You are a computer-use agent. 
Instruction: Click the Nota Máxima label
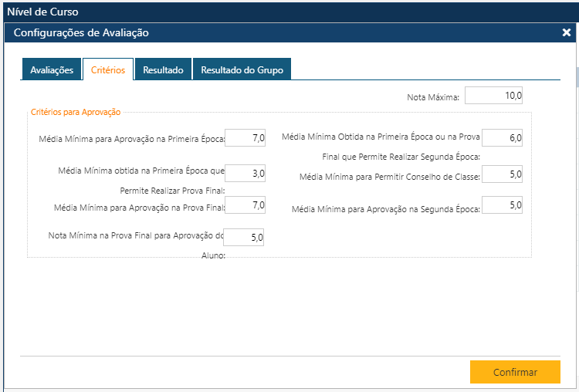tap(433, 97)
